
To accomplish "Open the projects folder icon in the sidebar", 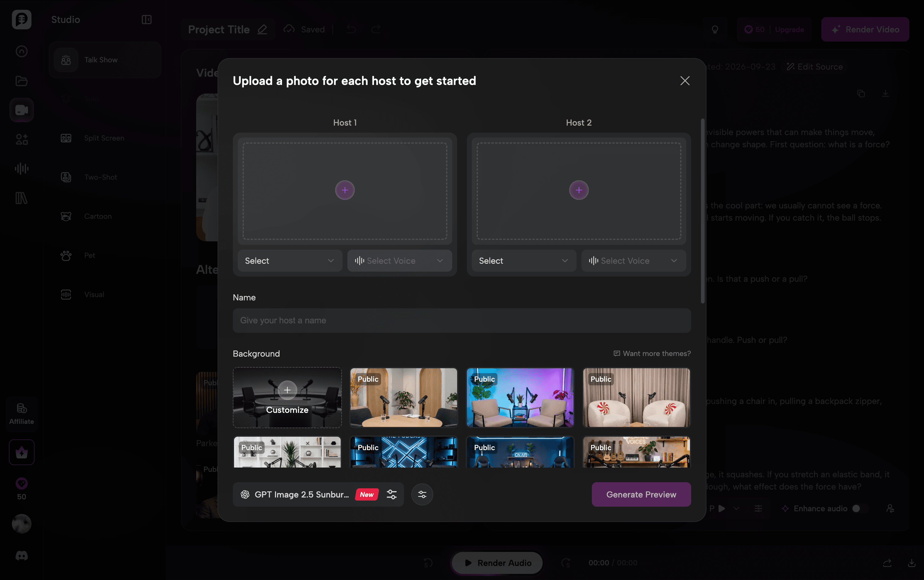I will (x=21, y=81).
